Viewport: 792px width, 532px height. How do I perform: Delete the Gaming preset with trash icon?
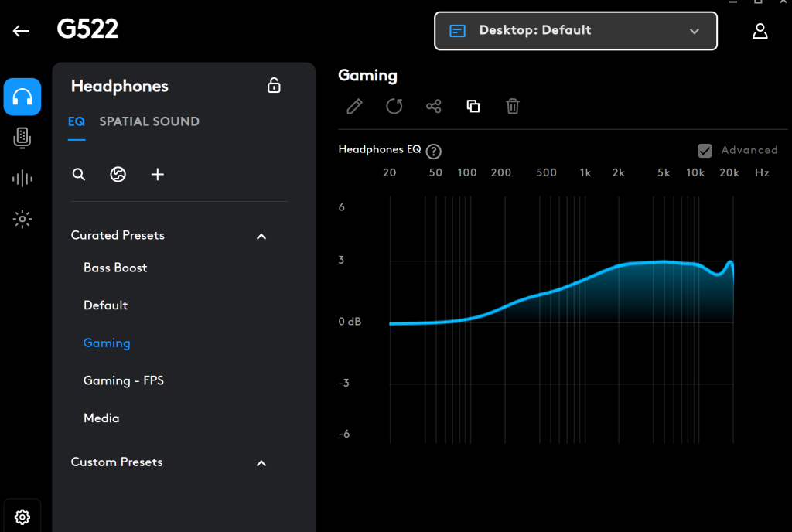(513, 107)
